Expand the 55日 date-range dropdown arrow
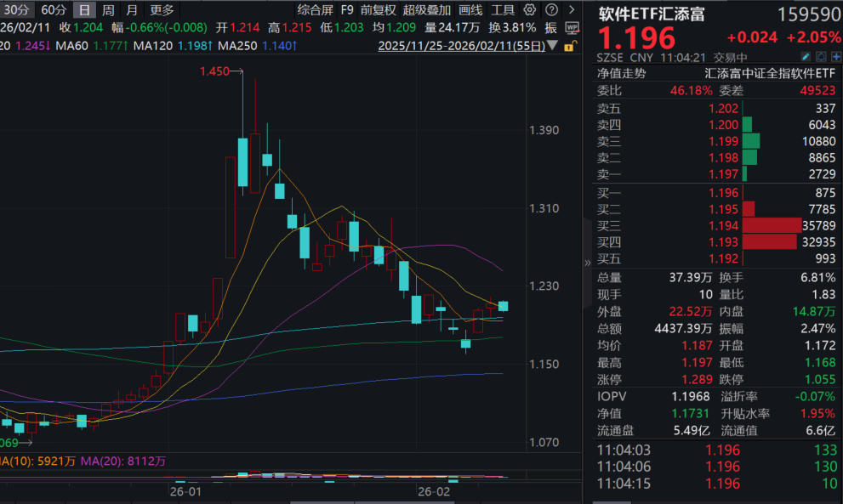843x504 pixels. (x=552, y=46)
